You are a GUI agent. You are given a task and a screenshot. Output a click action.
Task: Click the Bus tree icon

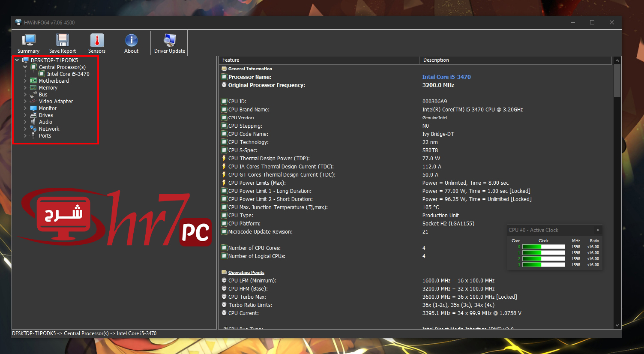coord(33,94)
